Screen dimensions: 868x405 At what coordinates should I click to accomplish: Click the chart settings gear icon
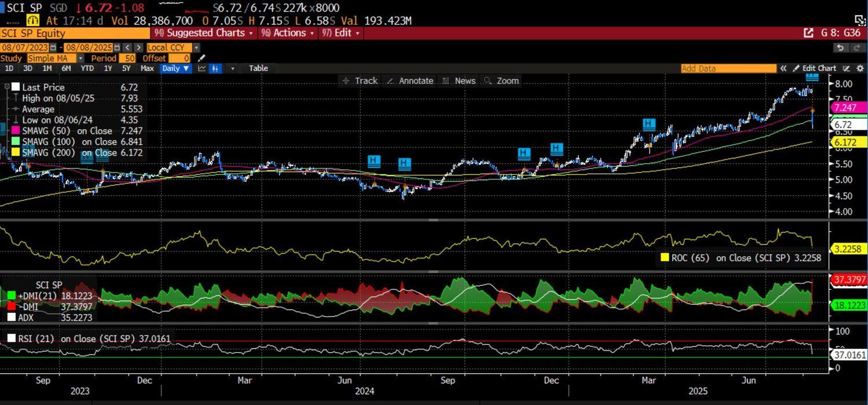point(860,68)
